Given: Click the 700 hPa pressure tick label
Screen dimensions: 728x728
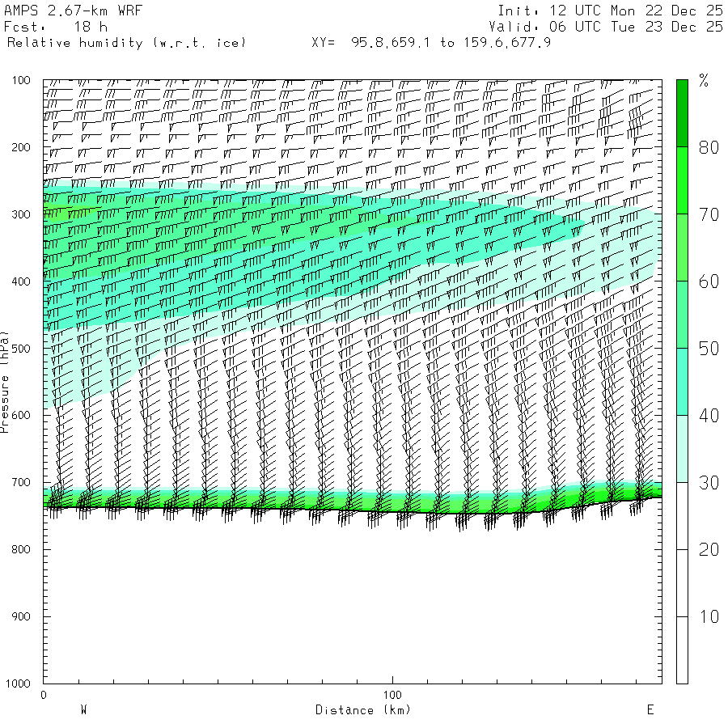Looking at the screenshot, I should 21,482.
